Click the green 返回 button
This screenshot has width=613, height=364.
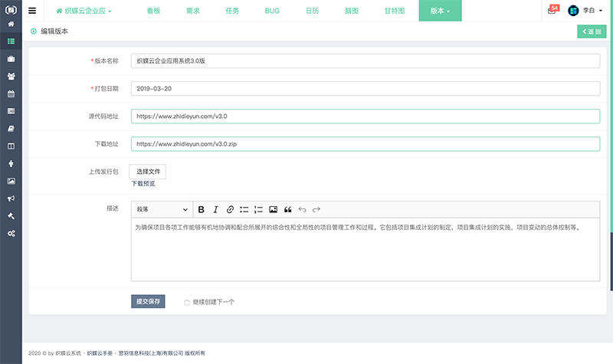592,31
